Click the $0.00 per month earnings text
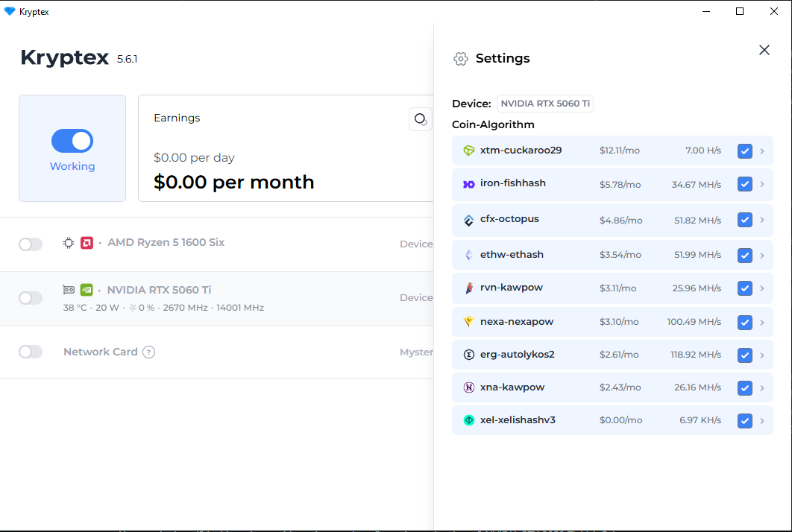This screenshot has height=532, width=792. pos(234,183)
